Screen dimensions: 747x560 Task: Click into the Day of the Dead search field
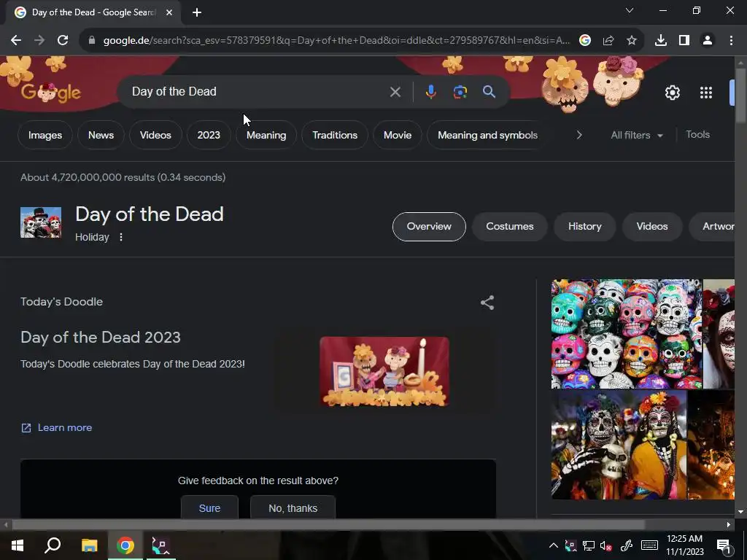pos(258,91)
